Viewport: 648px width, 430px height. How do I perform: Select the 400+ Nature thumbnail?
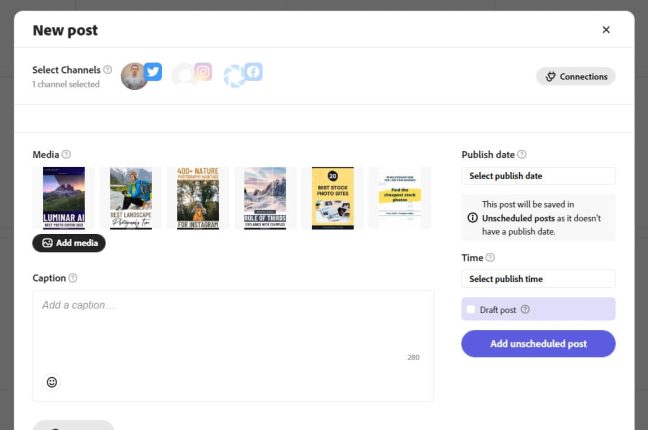point(198,198)
